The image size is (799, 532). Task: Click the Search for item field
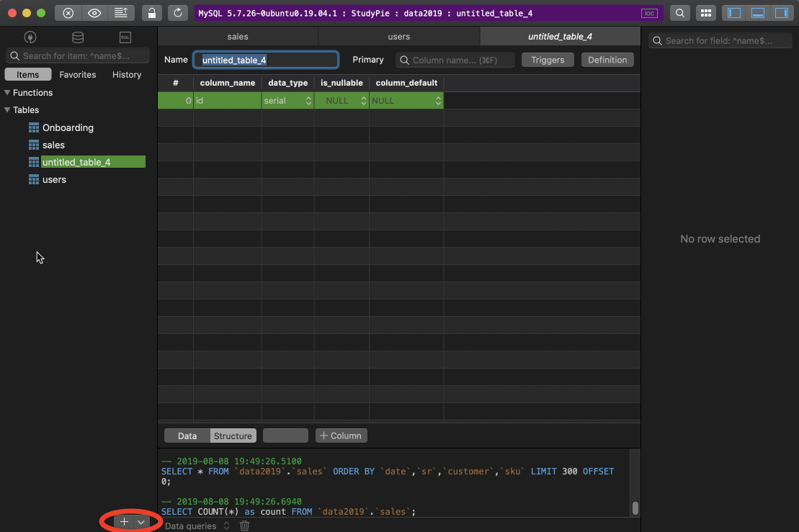pyautogui.click(x=78, y=55)
